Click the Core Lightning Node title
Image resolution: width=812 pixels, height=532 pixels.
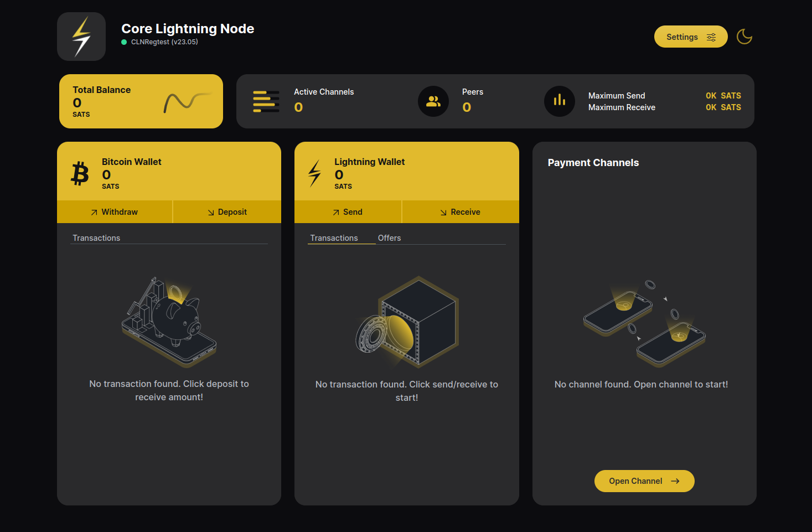pos(188,29)
